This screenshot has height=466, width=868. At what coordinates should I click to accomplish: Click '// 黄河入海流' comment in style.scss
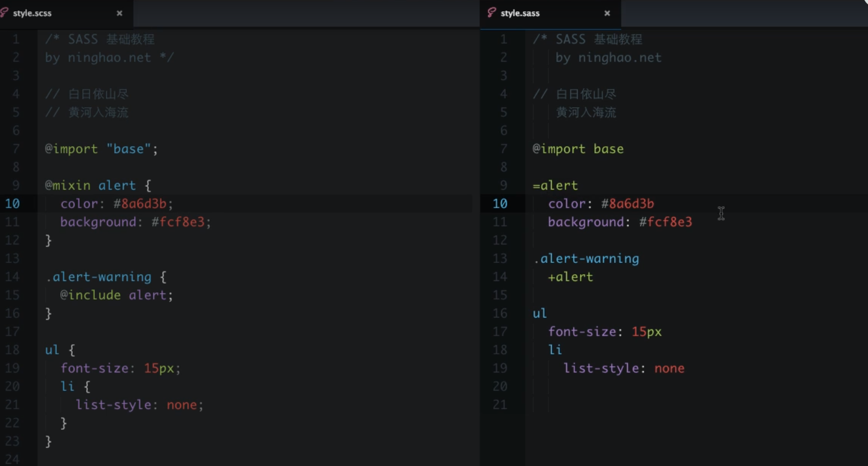pos(87,112)
